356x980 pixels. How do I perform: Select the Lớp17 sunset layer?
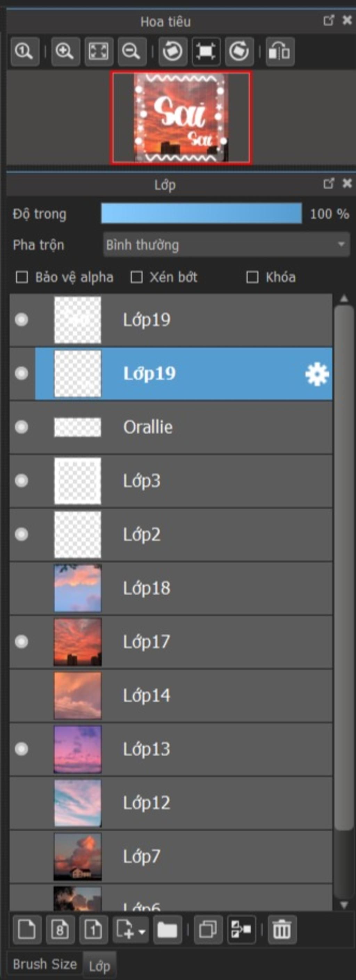(x=190, y=642)
